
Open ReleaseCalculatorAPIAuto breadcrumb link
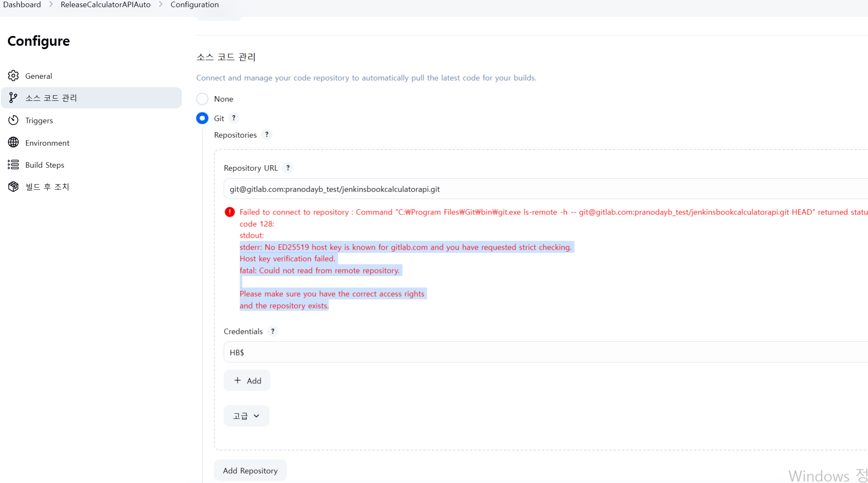(x=106, y=5)
